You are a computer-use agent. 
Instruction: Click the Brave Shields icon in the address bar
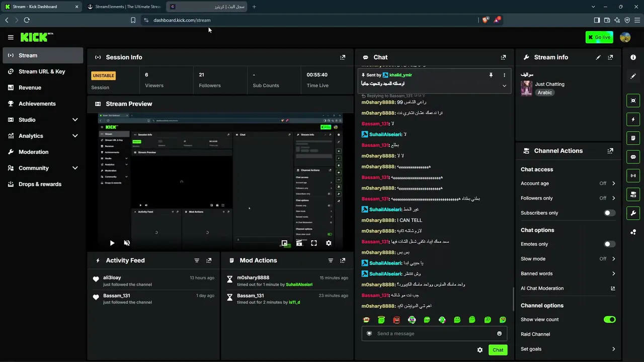pyautogui.click(x=485, y=20)
